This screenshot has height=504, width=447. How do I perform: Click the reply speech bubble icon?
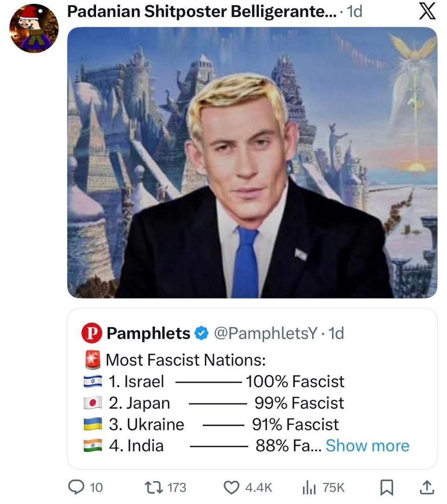point(75,487)
